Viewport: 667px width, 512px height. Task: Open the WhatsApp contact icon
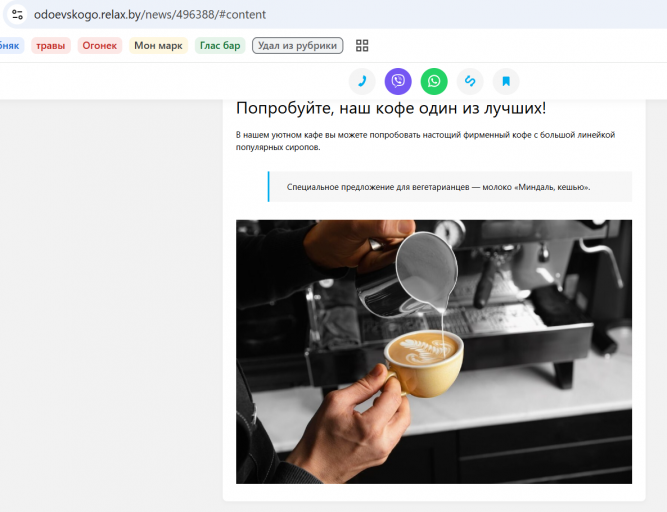434,81
